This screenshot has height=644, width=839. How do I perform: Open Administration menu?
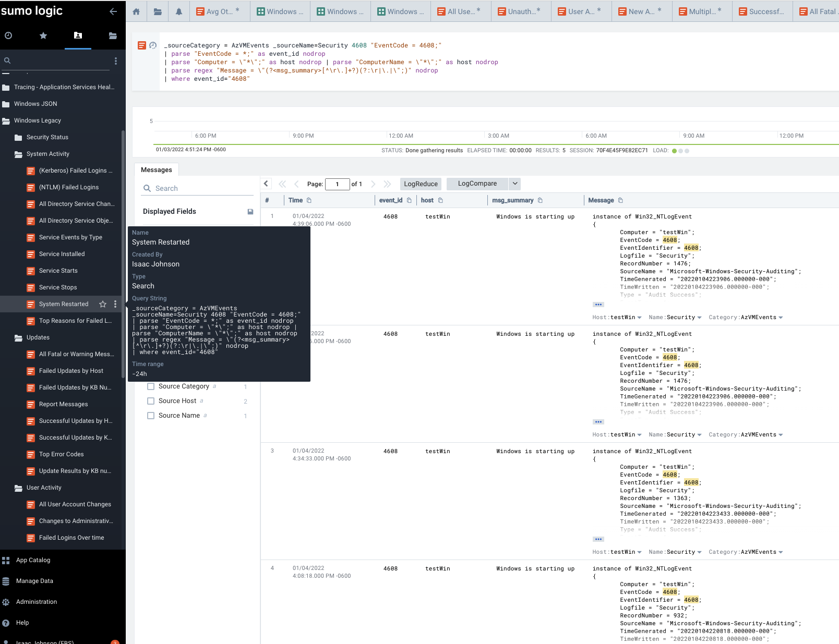(37, 602)
